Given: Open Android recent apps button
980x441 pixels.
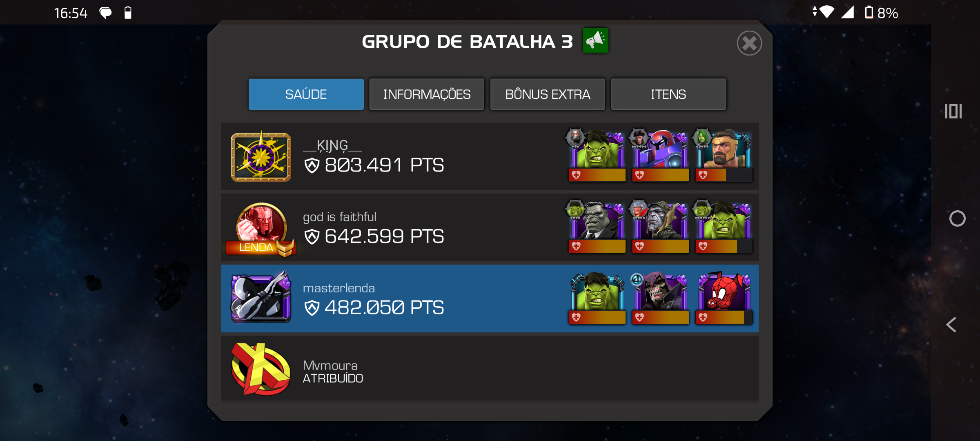Looking at the screenshot, I should click(x=953, y=111).
